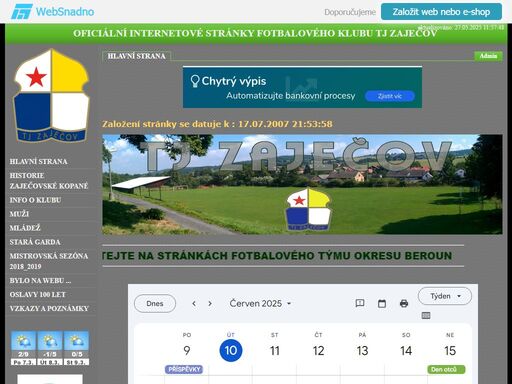Click the Dnes button in calendar
This screenshot has width=512, height=384.
[x=155, y=304]
